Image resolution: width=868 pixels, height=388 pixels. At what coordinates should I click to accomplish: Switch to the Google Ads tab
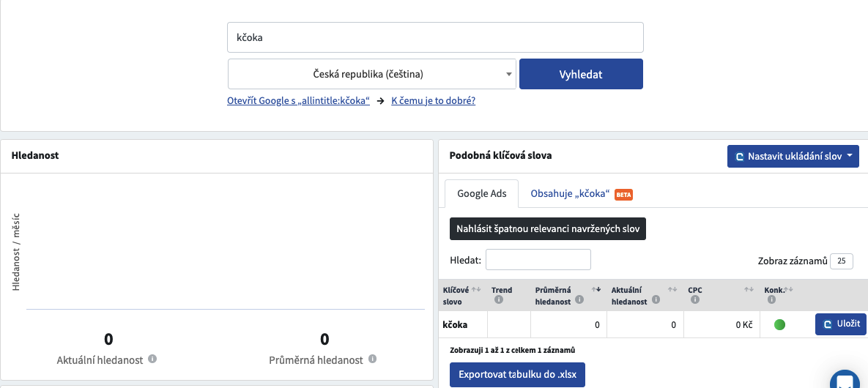coord(481,194)
